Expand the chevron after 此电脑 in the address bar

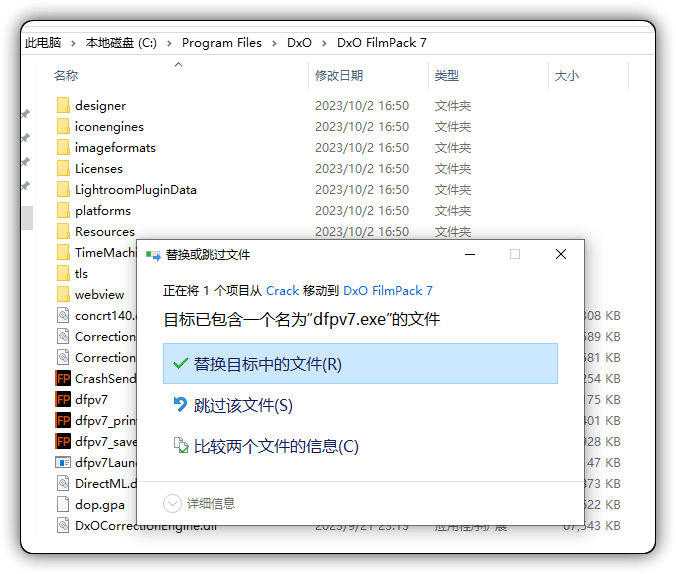(x=73, y=43)
